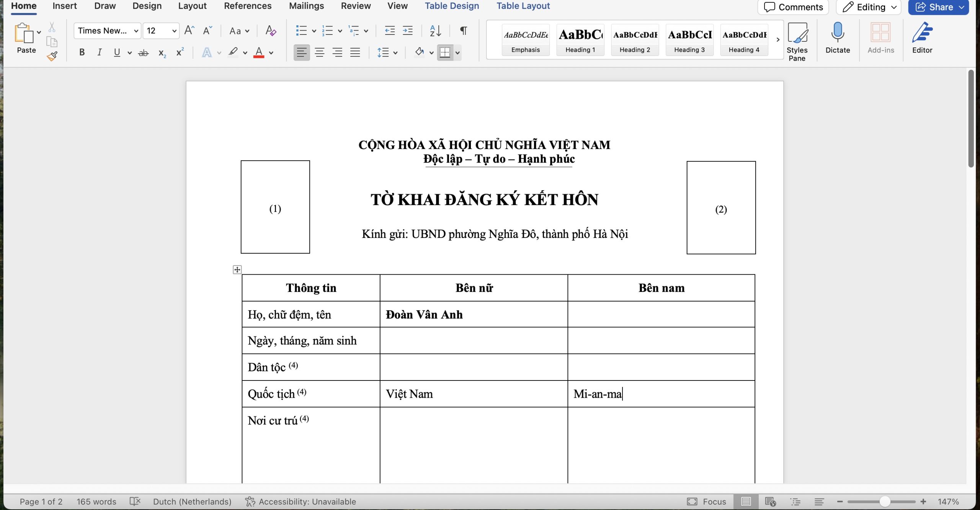This screenshot has height=510, width=980.
Task: Open the References ribbon tab
Action: click(248, 6)
